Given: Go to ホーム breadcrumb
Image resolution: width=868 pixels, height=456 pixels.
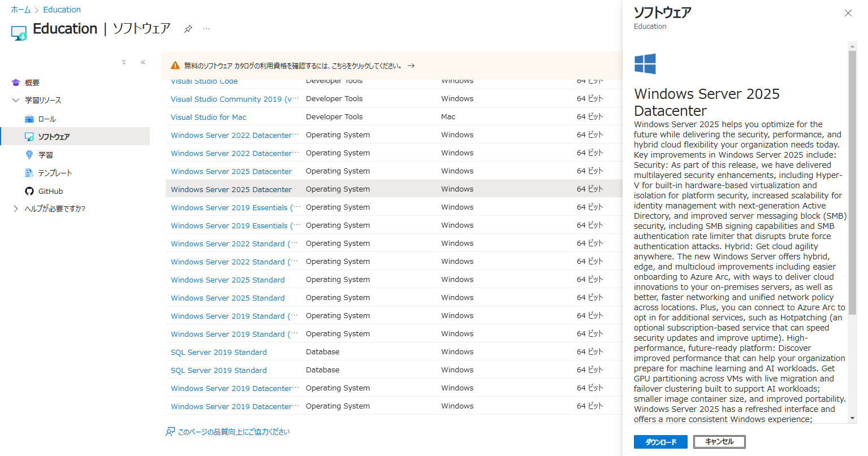Looking at the screenshot, I should tap(21, 10).
